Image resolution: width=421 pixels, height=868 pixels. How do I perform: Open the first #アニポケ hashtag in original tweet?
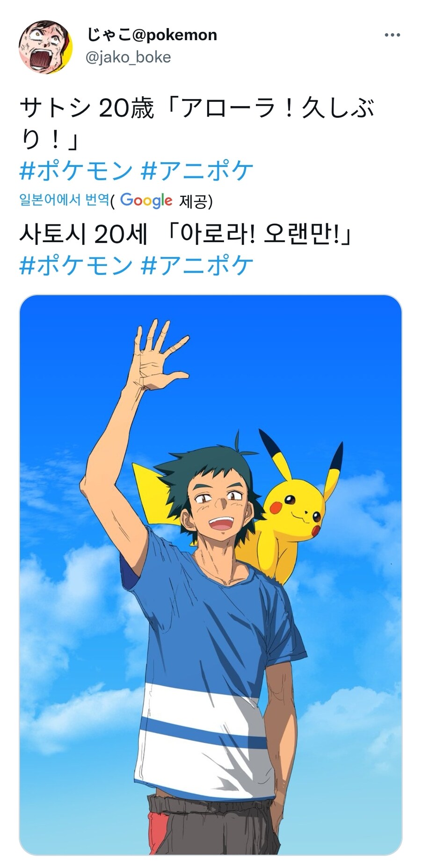[x=197, y=171]
